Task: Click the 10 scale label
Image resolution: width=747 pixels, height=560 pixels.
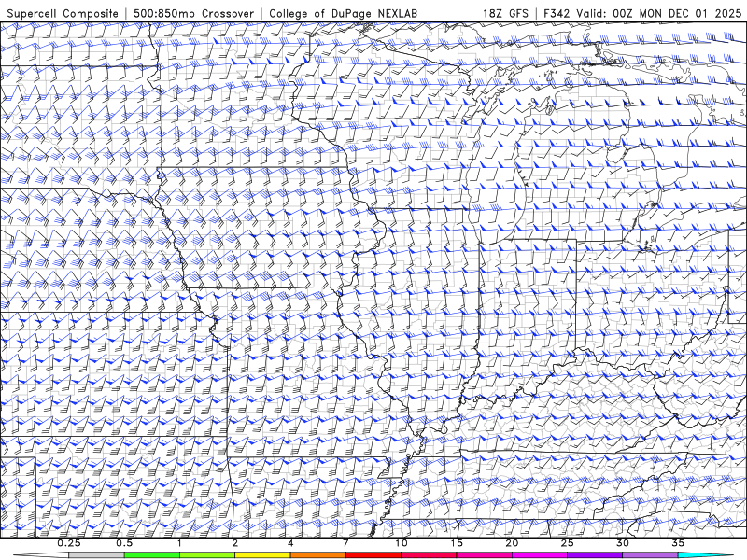Action: point(402,543)
